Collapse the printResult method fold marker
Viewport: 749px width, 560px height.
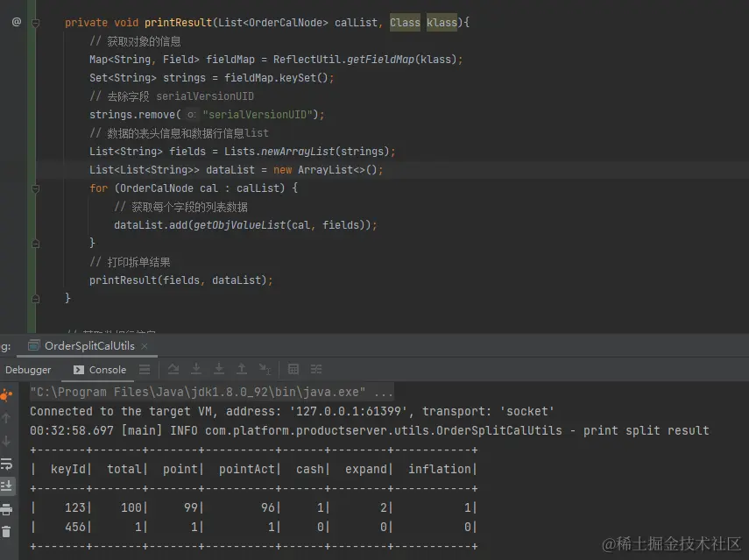(x=35, y=23)
